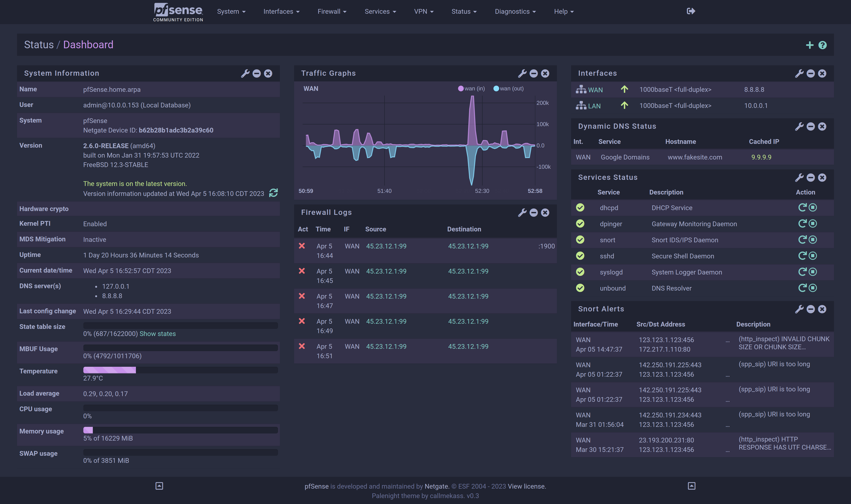Open the Snort Alerts widget wrench settings
This screenshot has height=504, width=851.
(799, 309)
